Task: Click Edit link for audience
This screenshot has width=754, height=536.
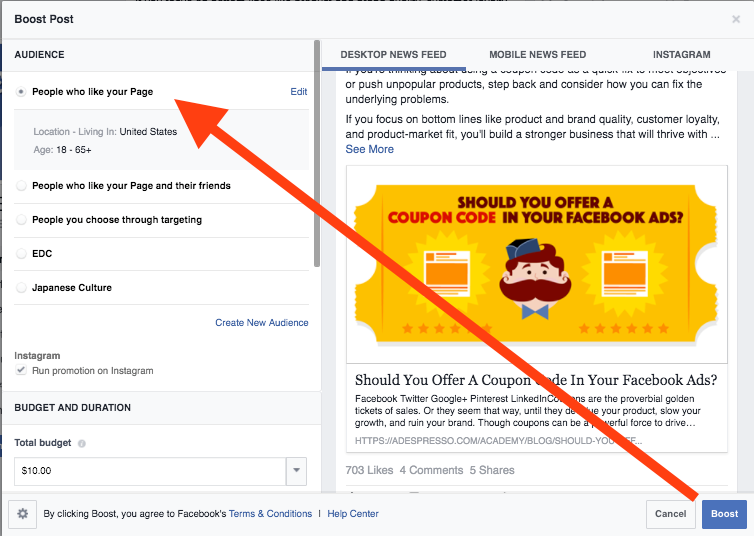Action: coord(299,91)
